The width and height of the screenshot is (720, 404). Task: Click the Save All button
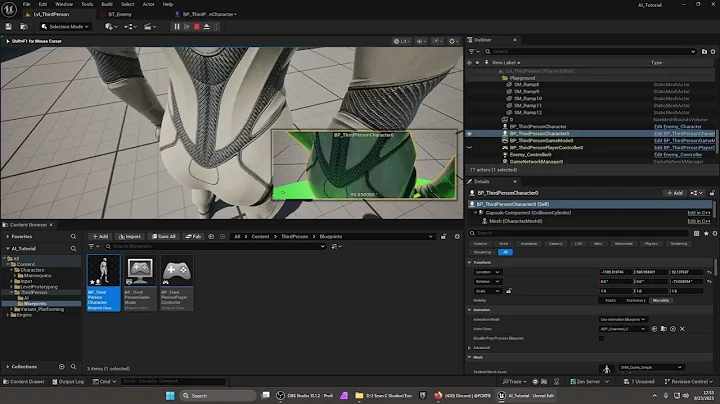tap(163, 236)
